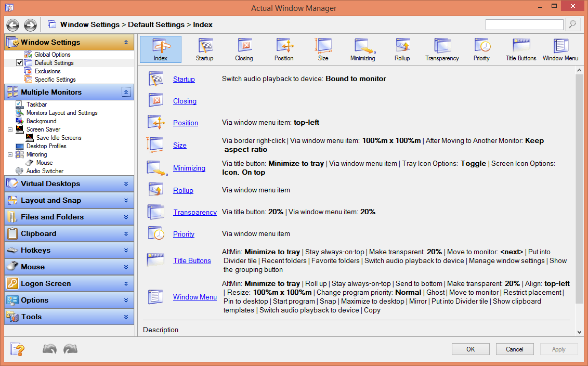Click the Title Buttons toolbar icon
The width and height of the screenshot is (588, 366).
point(521,49)
